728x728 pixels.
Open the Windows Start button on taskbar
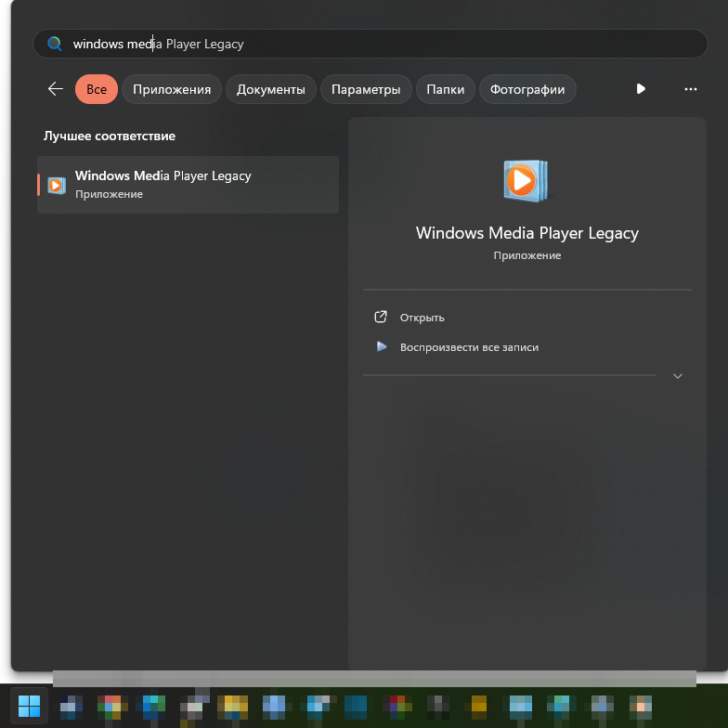click(29, 706)
